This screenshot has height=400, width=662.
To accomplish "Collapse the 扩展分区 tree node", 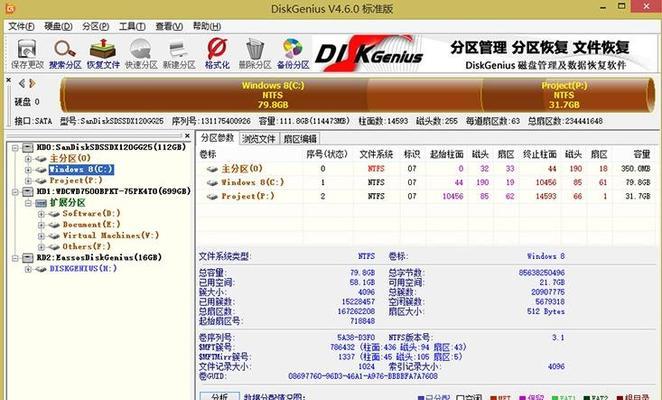I will 28,203.
